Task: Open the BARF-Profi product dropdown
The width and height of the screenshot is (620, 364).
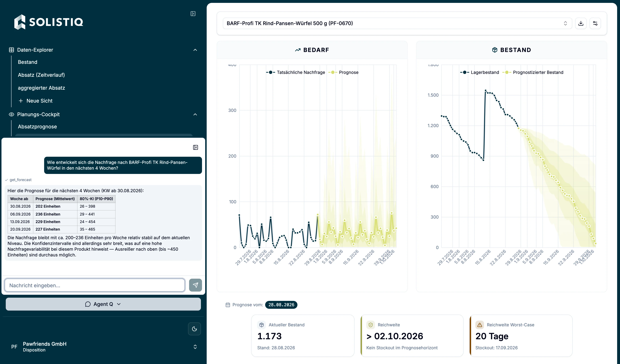Action: [x=397, y=23]
